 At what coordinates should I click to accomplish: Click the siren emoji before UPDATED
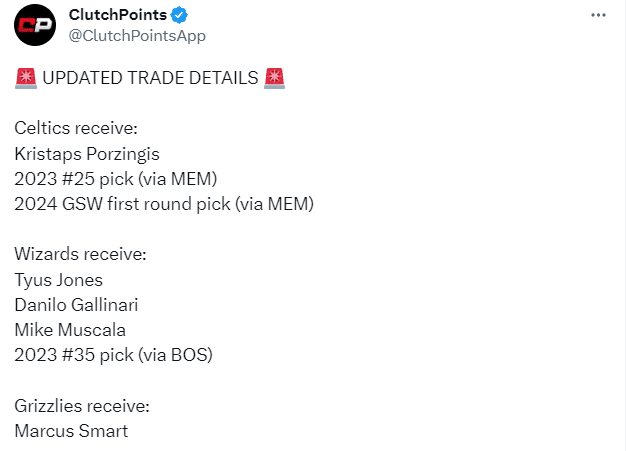click(26, 79)
